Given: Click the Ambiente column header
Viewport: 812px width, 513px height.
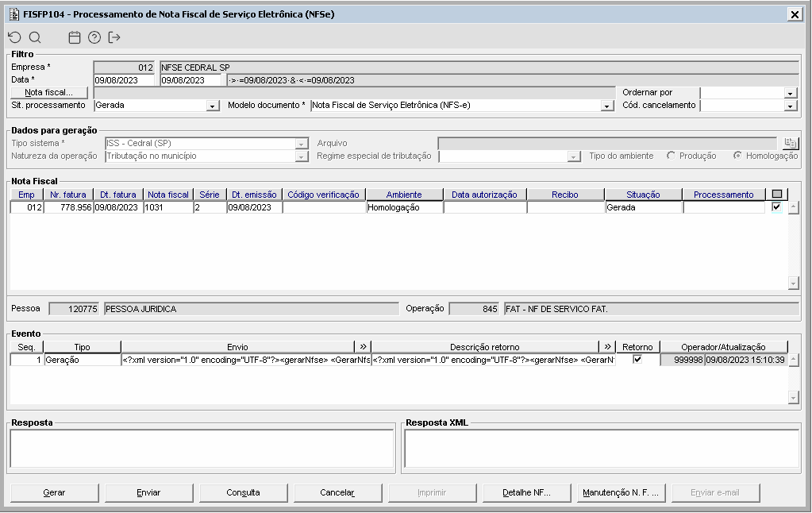Looking at the screenshot, I should pyautogui.click(x=405, y=195).
